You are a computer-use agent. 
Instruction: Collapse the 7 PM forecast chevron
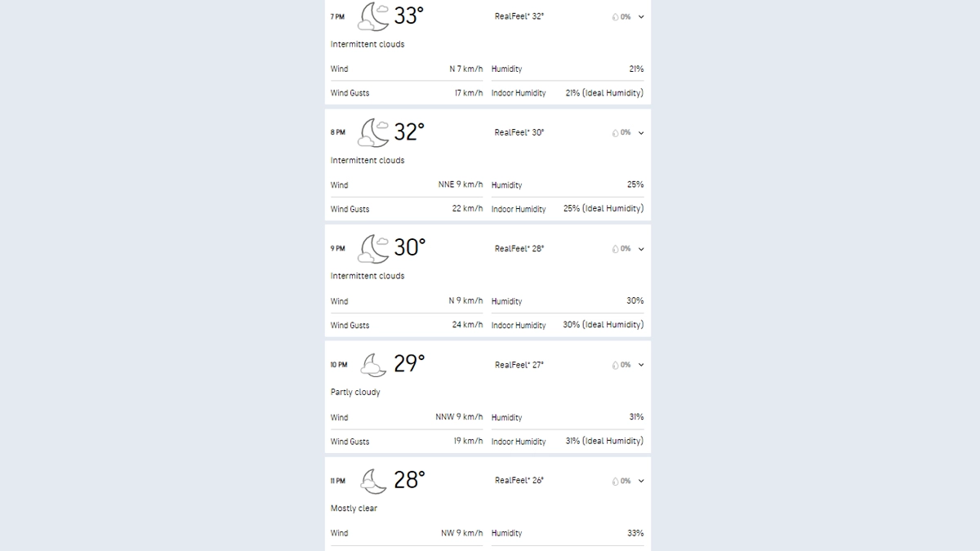[641, 17]
